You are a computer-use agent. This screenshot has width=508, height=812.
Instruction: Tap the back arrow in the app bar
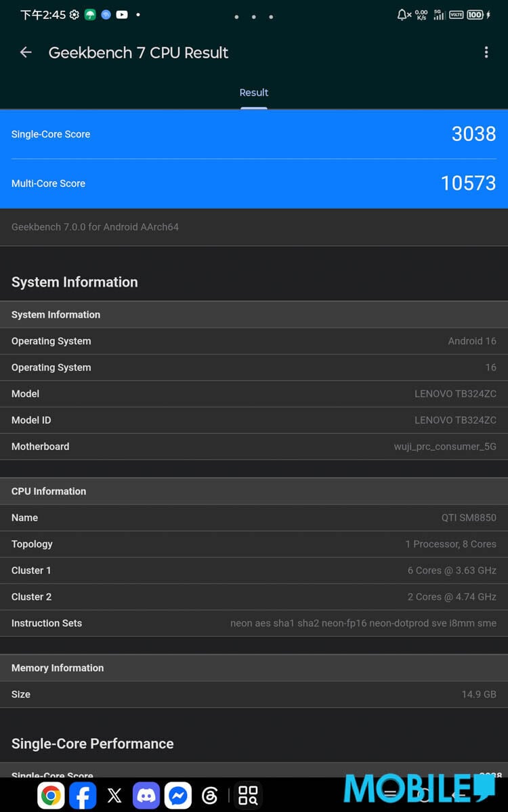tap(26, 52)
